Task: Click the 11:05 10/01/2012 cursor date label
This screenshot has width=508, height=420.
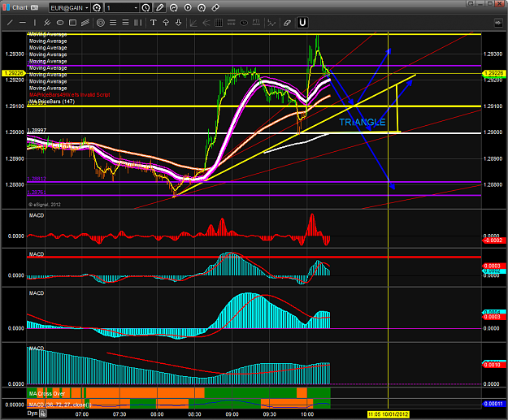Action: (389, 414)
